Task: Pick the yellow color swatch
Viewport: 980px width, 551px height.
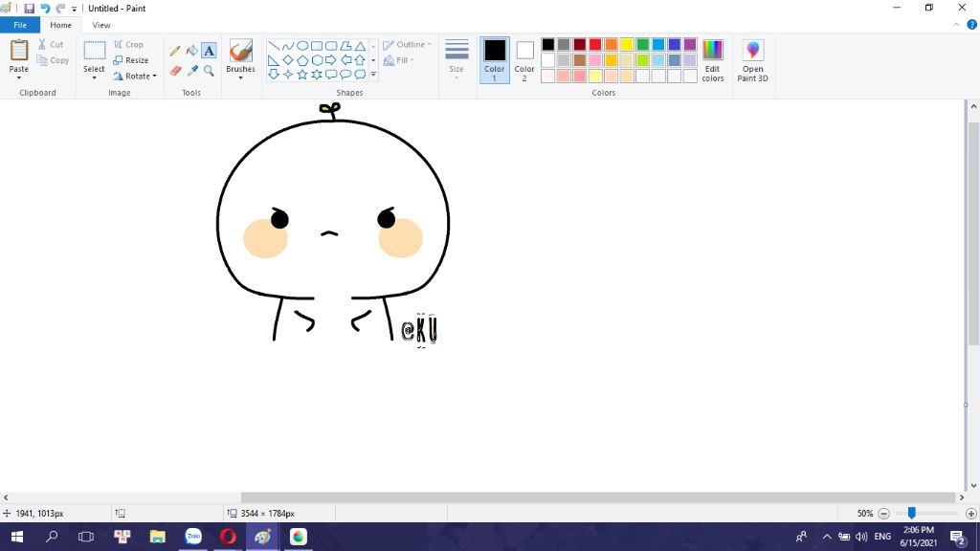Action: pyautogui.click(x=627, y=44)
